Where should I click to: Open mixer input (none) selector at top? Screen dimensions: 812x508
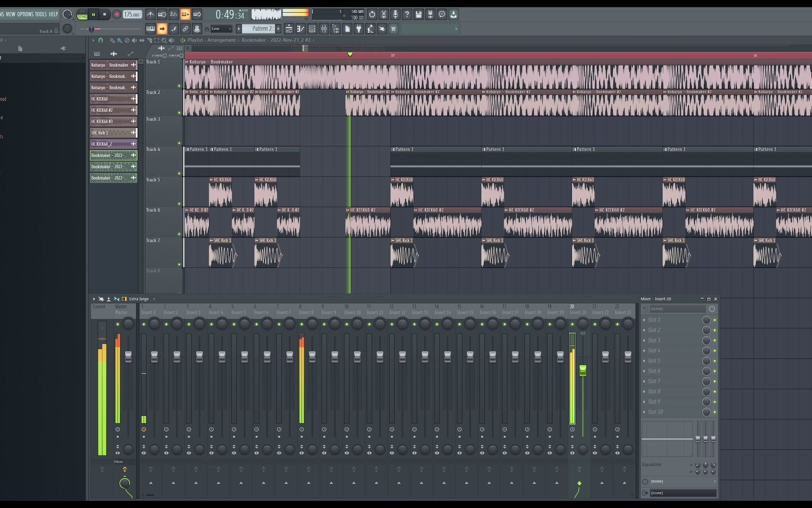click(678, 309)
